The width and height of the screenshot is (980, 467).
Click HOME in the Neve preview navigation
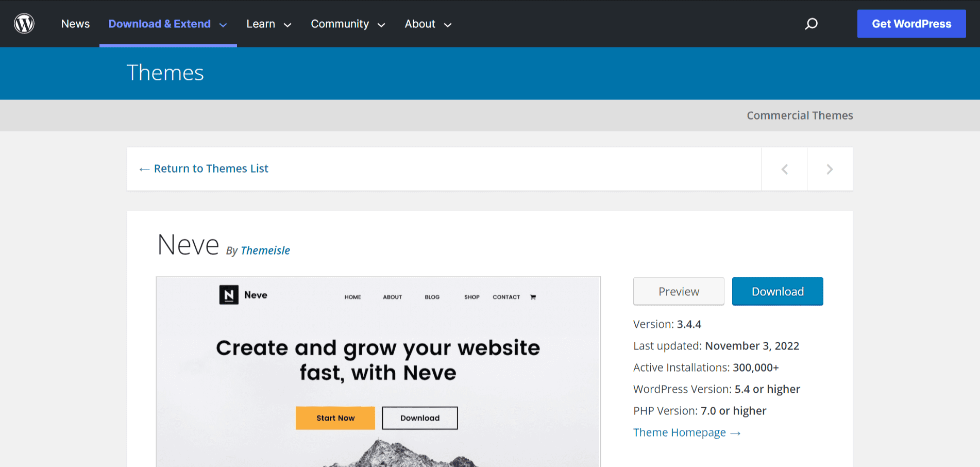pos(352,297)
